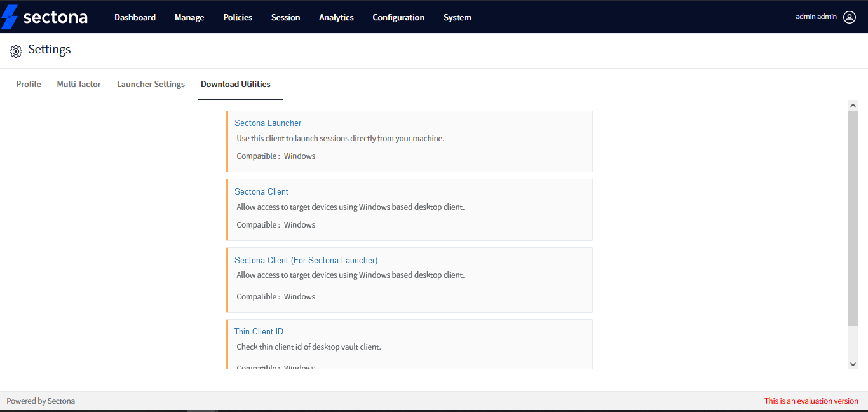The image size is (868, 412).
Task: Switch to the Profile tab
Action: click(28, 83)
